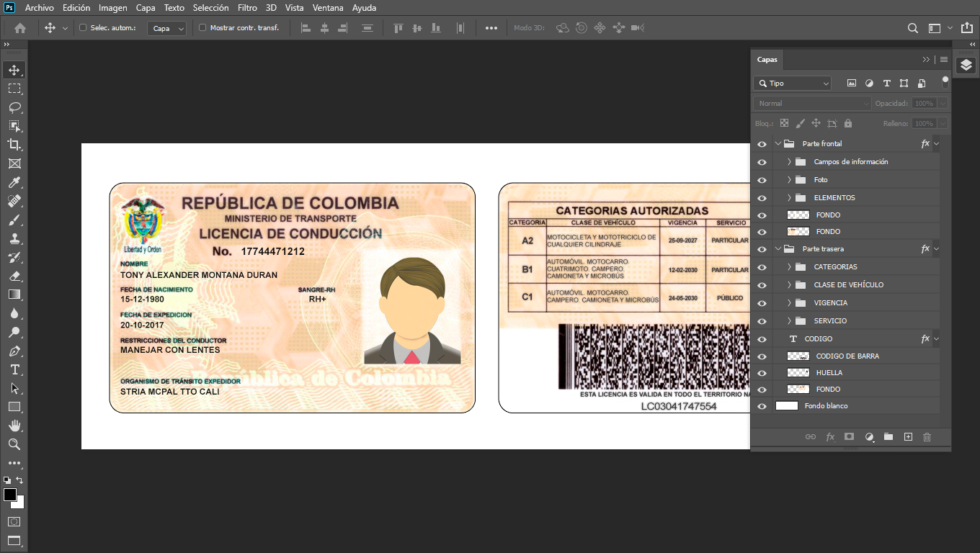Select the HUELLA layer thumbnail
Viewport: 980px width, 553px height.
pyautogui.click(x=798, y=373)
